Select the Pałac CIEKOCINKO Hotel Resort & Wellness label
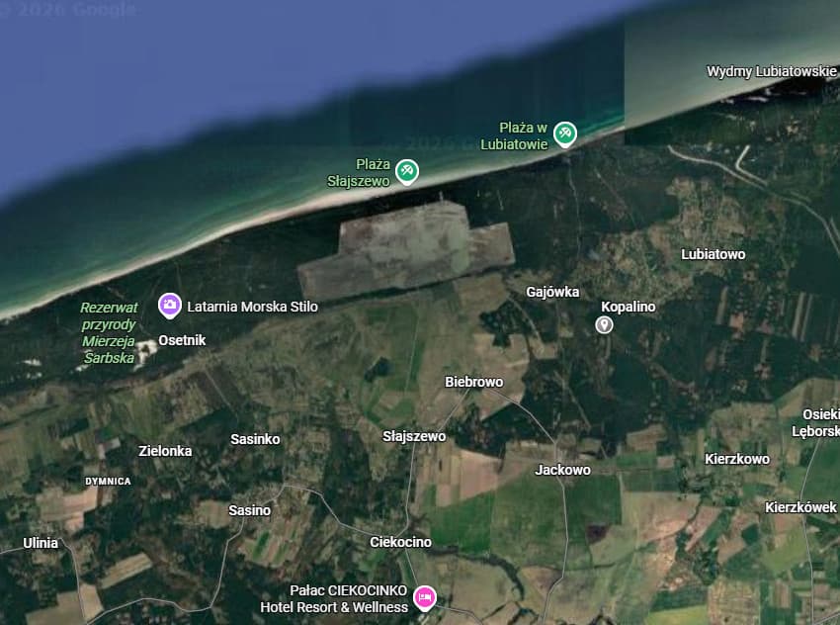This screenshot has width=840, height=625. [334, 598]
